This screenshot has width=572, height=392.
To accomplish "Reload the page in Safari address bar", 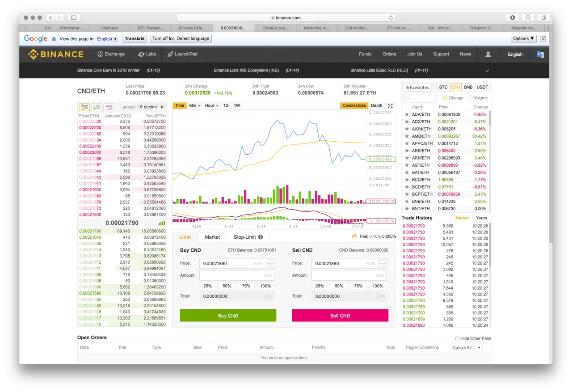I will click(x=391, y=18).
